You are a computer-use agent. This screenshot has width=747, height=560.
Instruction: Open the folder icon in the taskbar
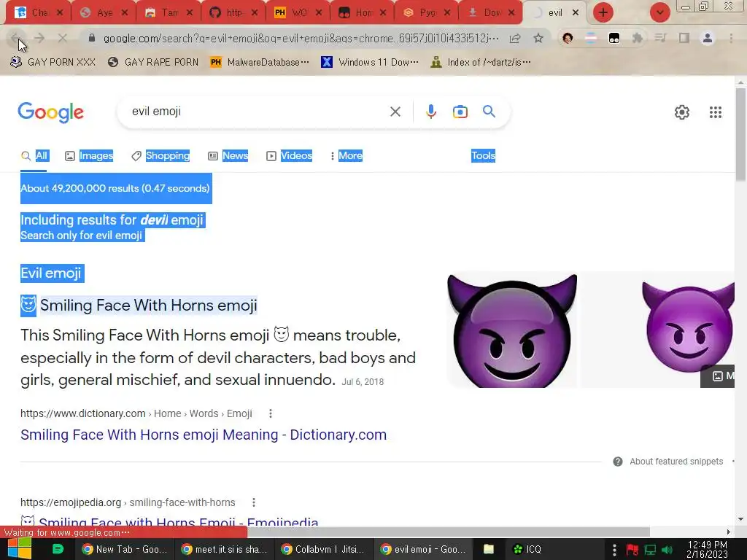tap(488, 549)
